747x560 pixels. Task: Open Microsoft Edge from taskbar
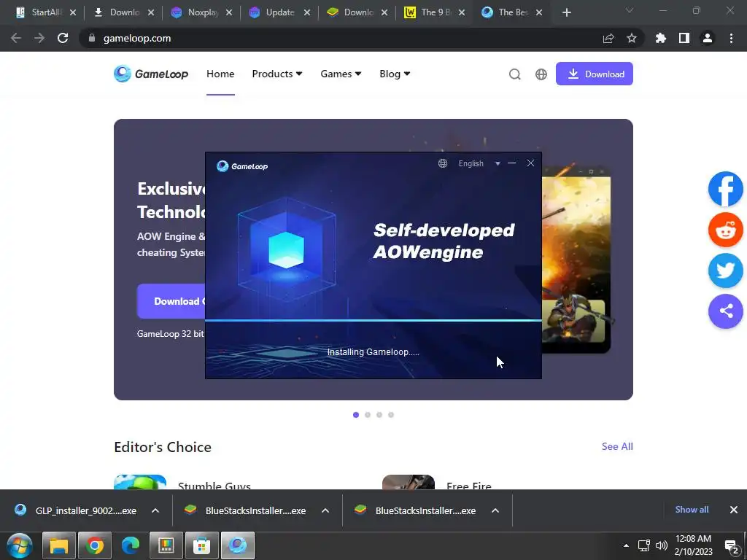click(x=131, y=545)
